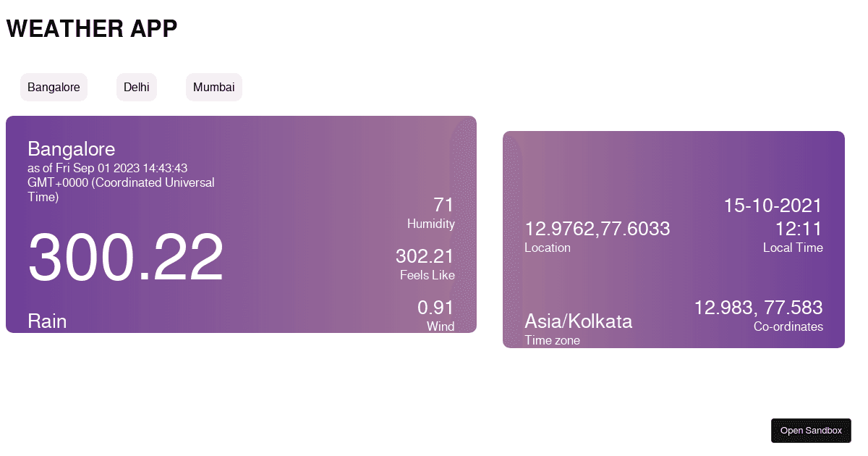Select the Bangalore city button
The image size is (868, 456).
pyautogui.click(x=54, y=87)
